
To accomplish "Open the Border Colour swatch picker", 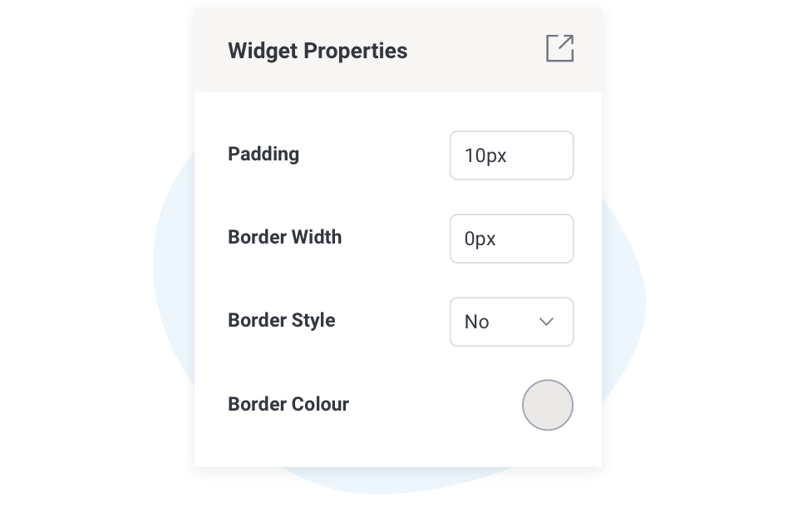I will pos(547,405).
